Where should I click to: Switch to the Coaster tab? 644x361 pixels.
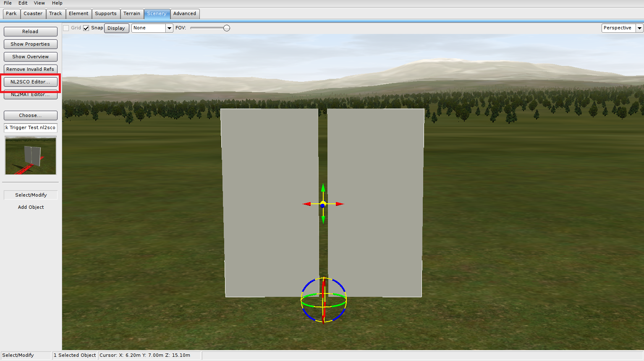(x=33, y=14)
